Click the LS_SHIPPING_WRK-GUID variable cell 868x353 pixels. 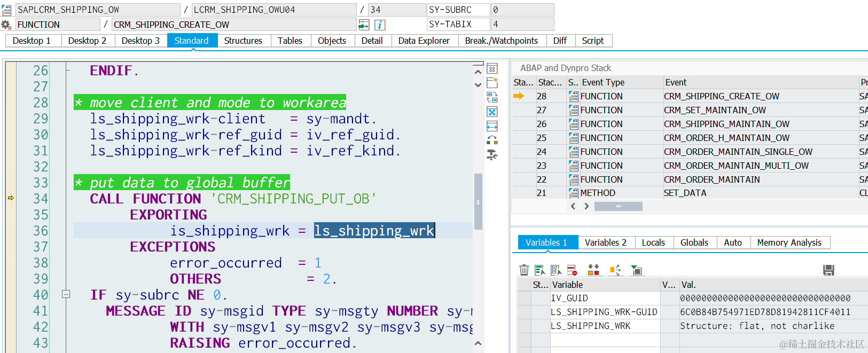605,312
